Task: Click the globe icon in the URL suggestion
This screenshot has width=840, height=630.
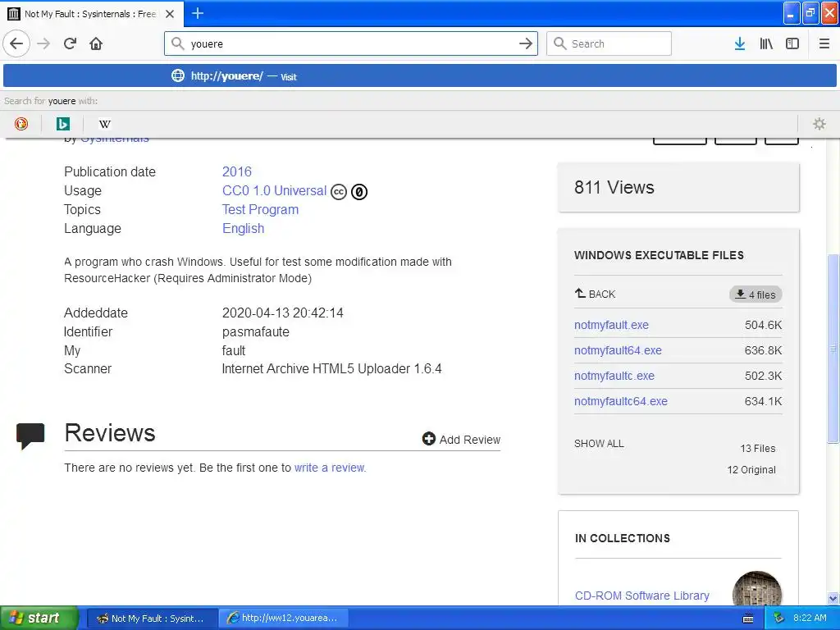Action: (x=178, y=75)
